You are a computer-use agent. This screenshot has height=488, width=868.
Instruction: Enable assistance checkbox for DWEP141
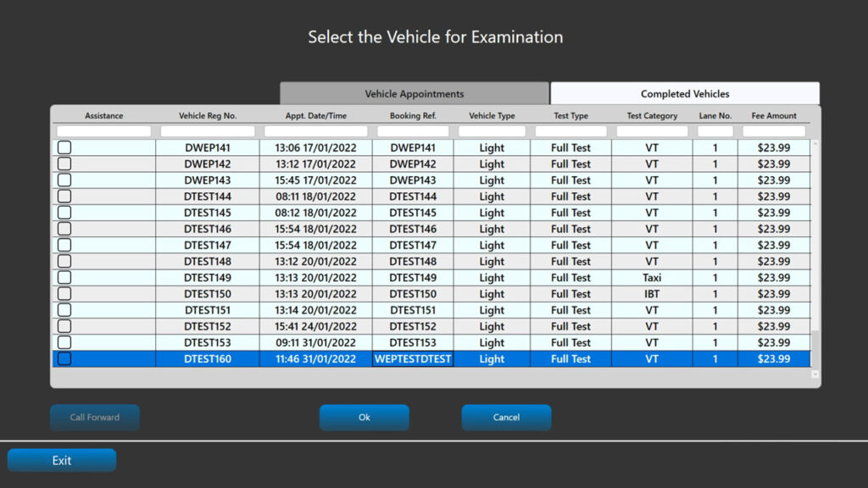click(x=64, y=147)
